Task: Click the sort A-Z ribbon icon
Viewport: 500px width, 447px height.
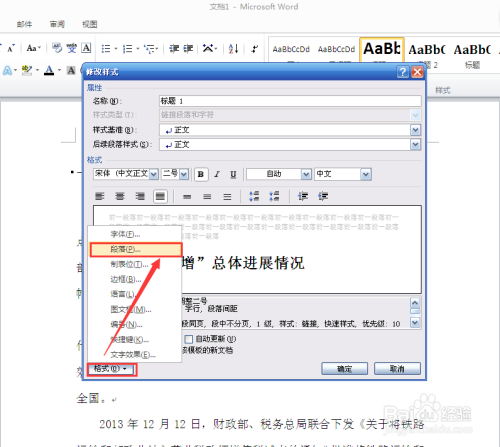Action: coord(233,49)
